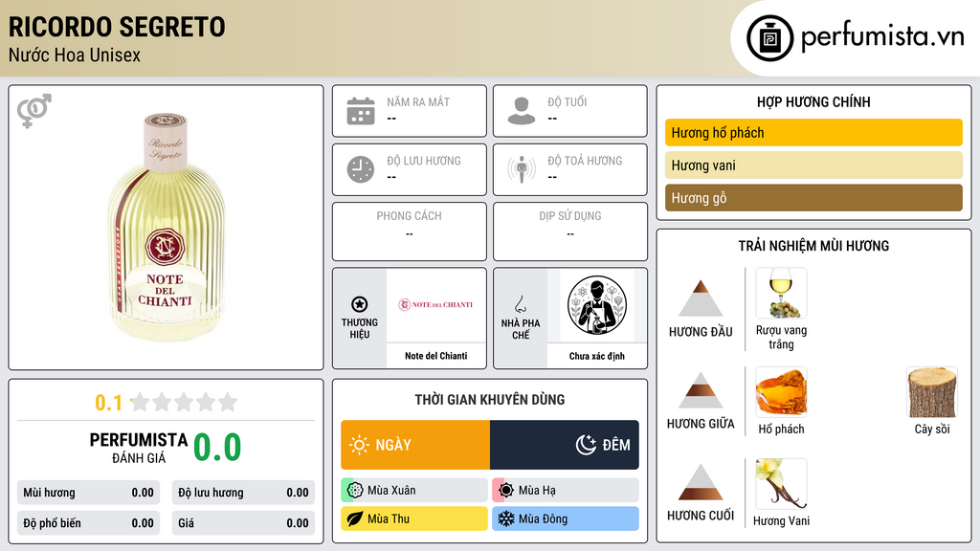Image resolution: width=980 pixels, height=551 pixels.
Task: Click the Hổ phách note label
Action: click(781, 430)
